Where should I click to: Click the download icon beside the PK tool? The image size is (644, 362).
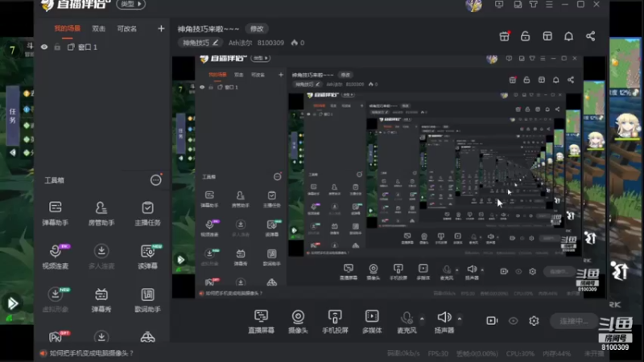point(101,337)
